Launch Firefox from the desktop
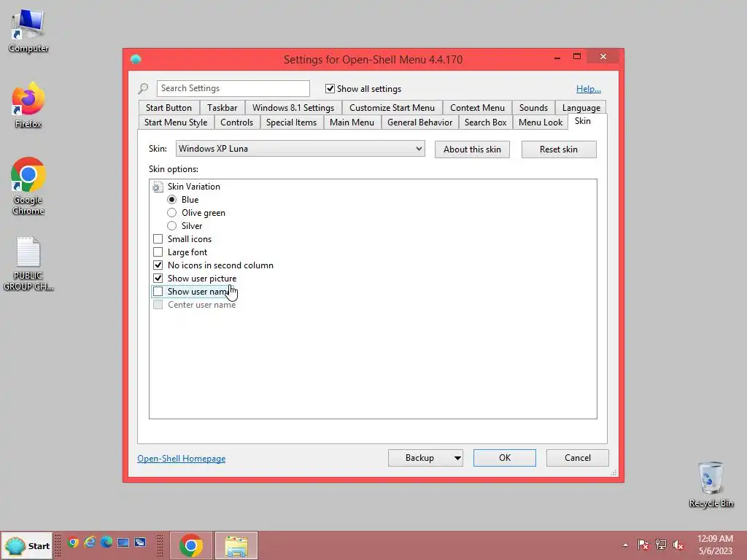This screenshot has height=560, width=747. (x=28, y=105)
